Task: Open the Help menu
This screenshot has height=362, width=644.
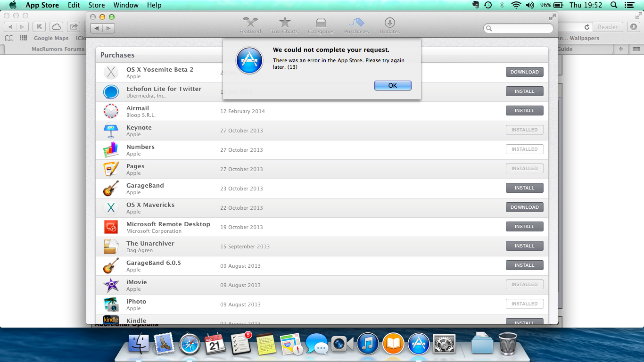Action: [154, 5]
